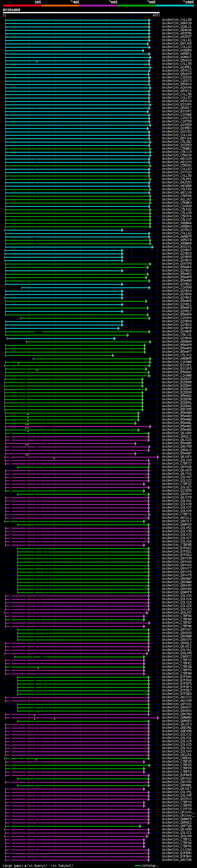
Task: Select the query name AV391089
Action: [x=11, y=10]
